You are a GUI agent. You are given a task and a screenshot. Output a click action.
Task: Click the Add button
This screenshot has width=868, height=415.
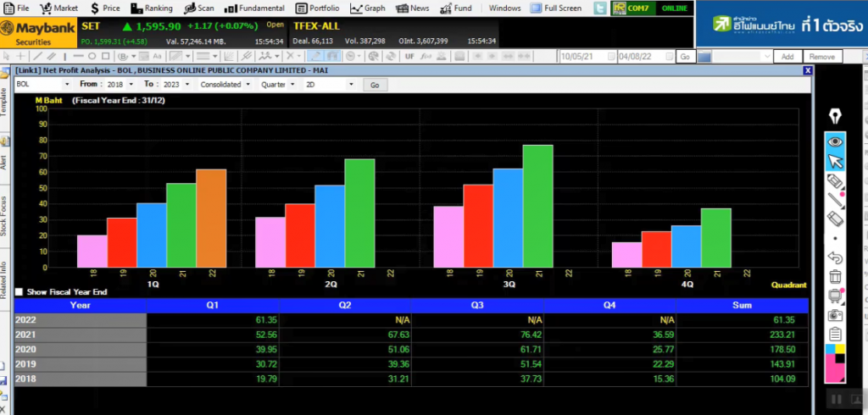(787, 56)
